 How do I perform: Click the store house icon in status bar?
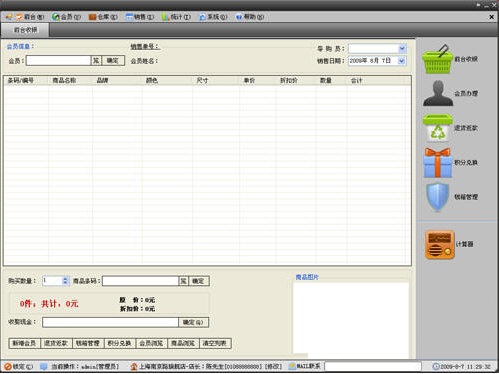(134, 367)
